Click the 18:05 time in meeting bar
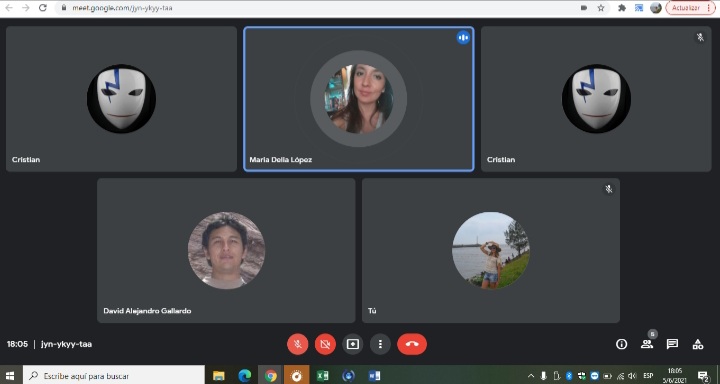 [x=17, y=344]
